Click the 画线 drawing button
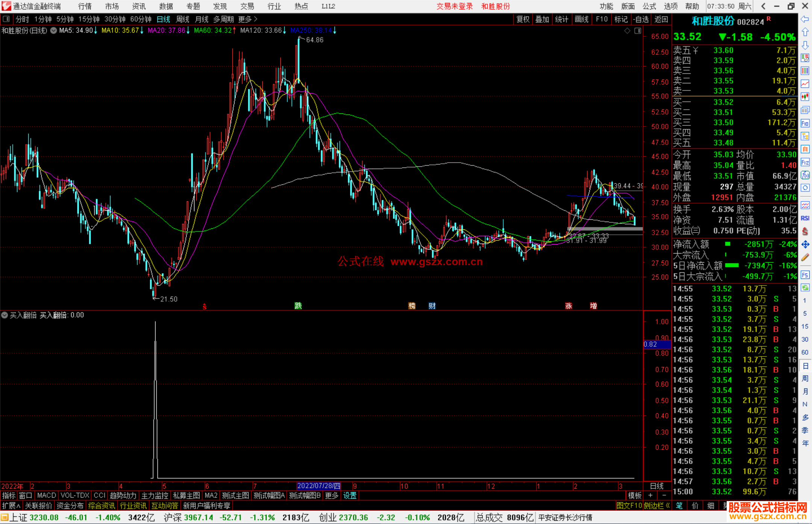Screen dimensions: 812x524 tap(581, 19)
